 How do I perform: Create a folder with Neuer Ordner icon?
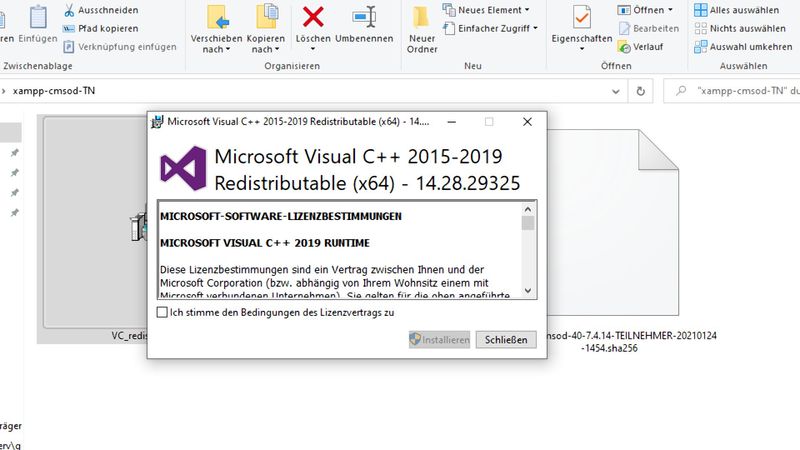click(421, 17)
